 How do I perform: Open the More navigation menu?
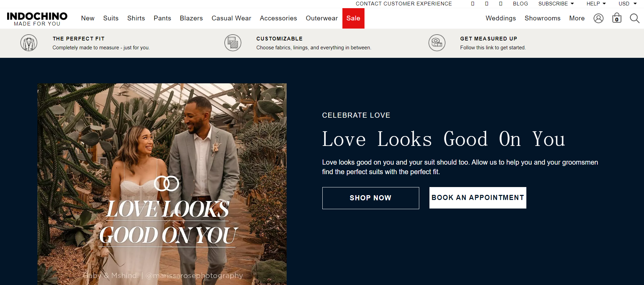(577, 18)
